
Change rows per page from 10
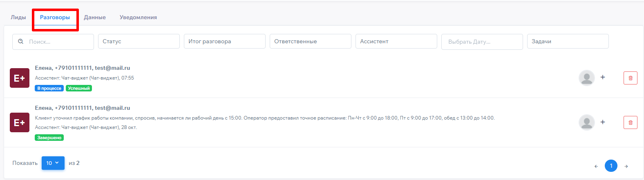pos(53,163)
